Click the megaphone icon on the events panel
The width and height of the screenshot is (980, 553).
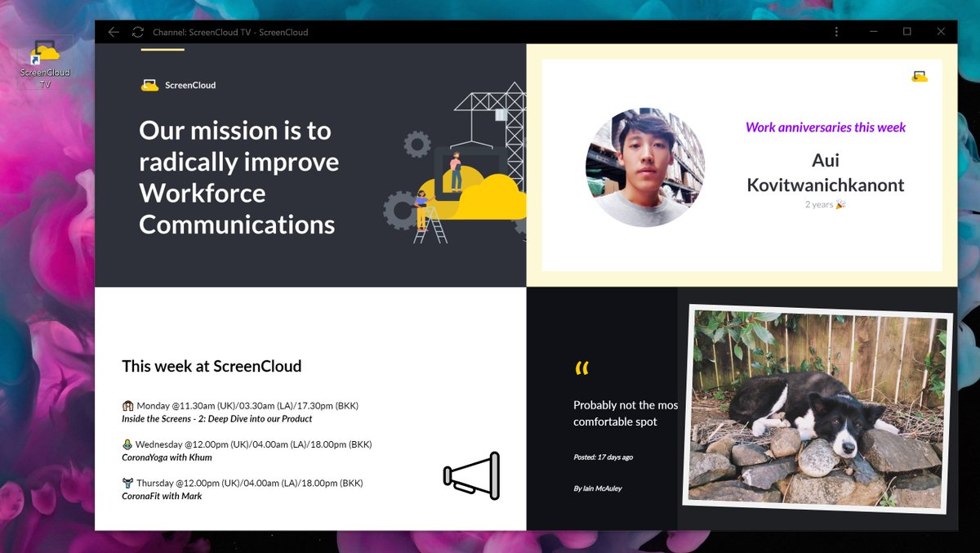point(472,475)
